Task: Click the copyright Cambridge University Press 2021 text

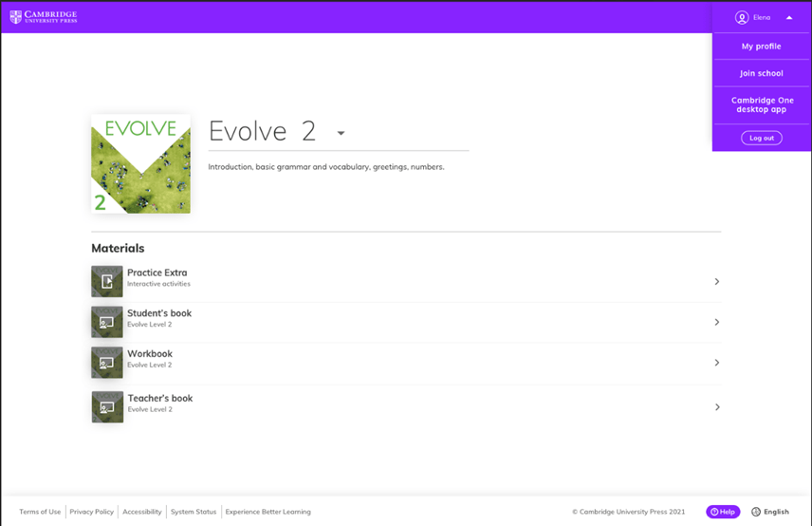Action: click(x=629, y=512)
